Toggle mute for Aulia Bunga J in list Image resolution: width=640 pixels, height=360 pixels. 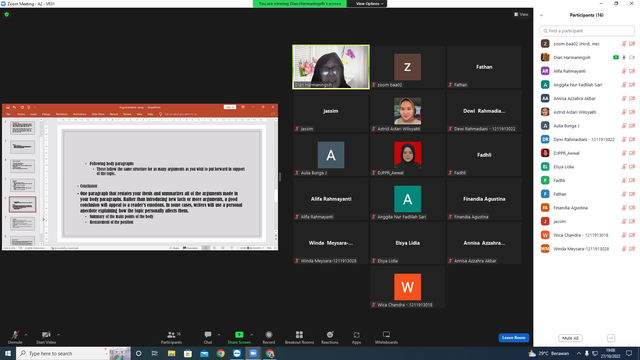pos(624,126)
